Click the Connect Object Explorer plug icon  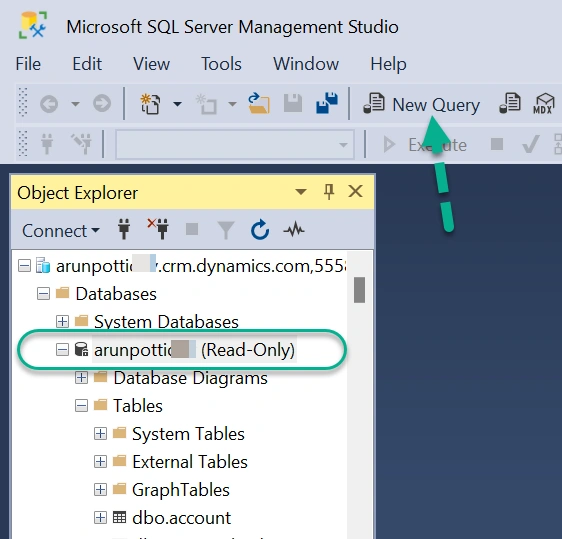click(x=124, y=229)
